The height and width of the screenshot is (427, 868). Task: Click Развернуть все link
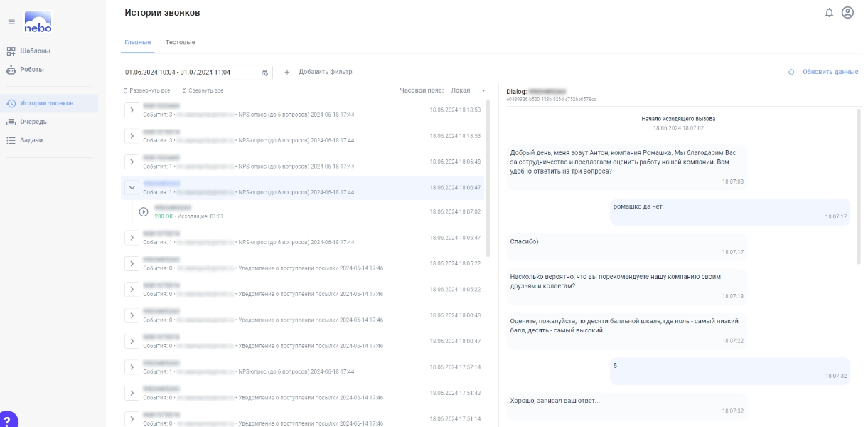point(147,90)
